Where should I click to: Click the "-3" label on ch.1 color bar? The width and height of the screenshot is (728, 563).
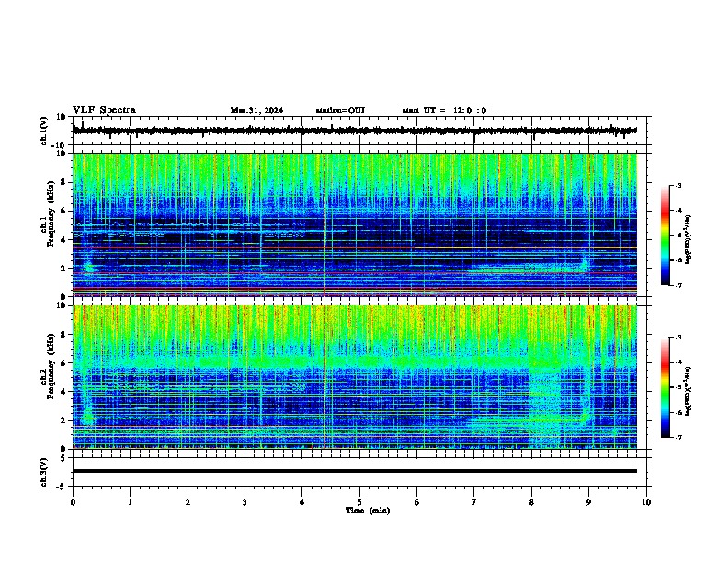point(677,185)
